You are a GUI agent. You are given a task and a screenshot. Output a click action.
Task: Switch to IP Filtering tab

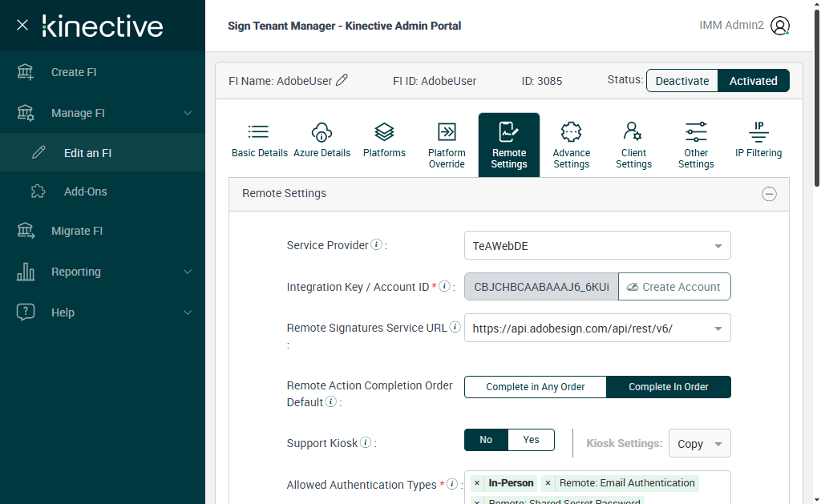coord(758,145)
